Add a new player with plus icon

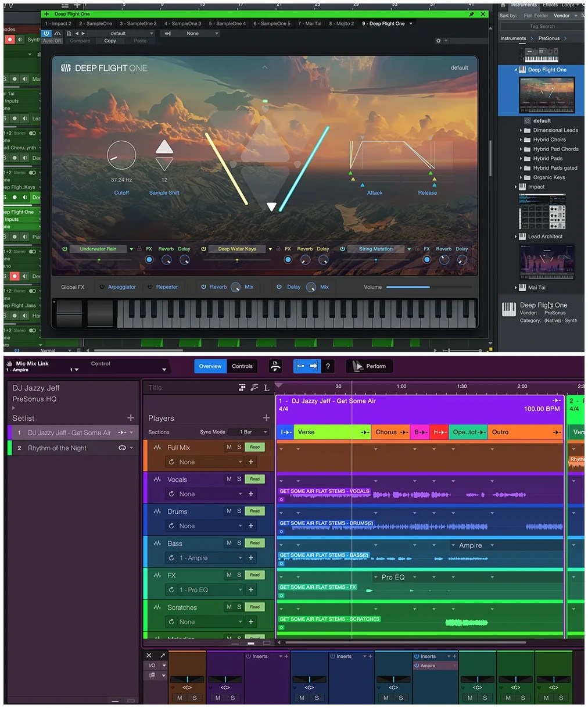(266, 418)
